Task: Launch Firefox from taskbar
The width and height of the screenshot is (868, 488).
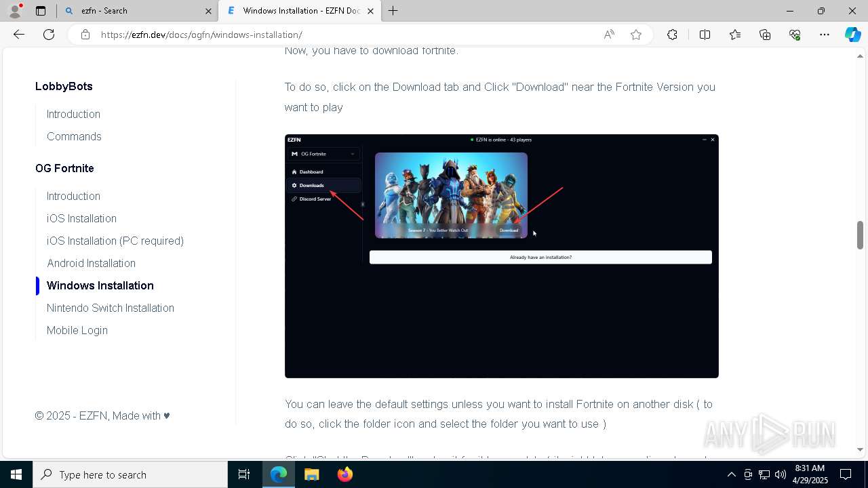Action: click(345, 474)
